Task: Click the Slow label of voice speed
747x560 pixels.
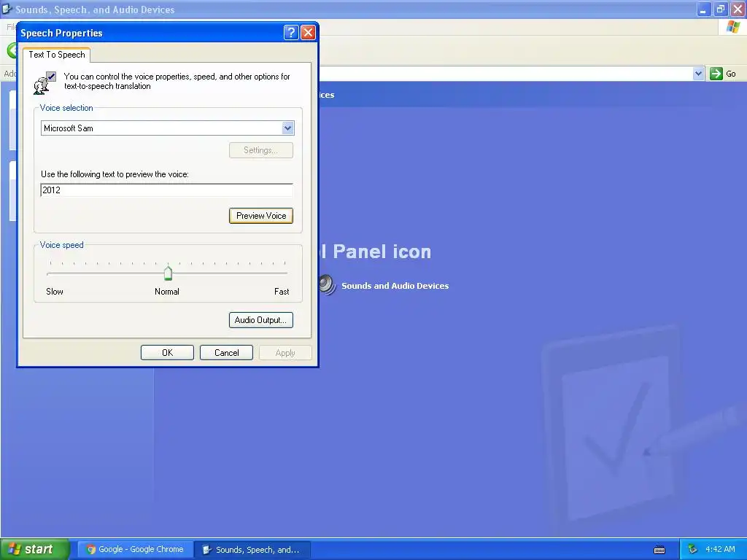Action: [x=55, y=292]
